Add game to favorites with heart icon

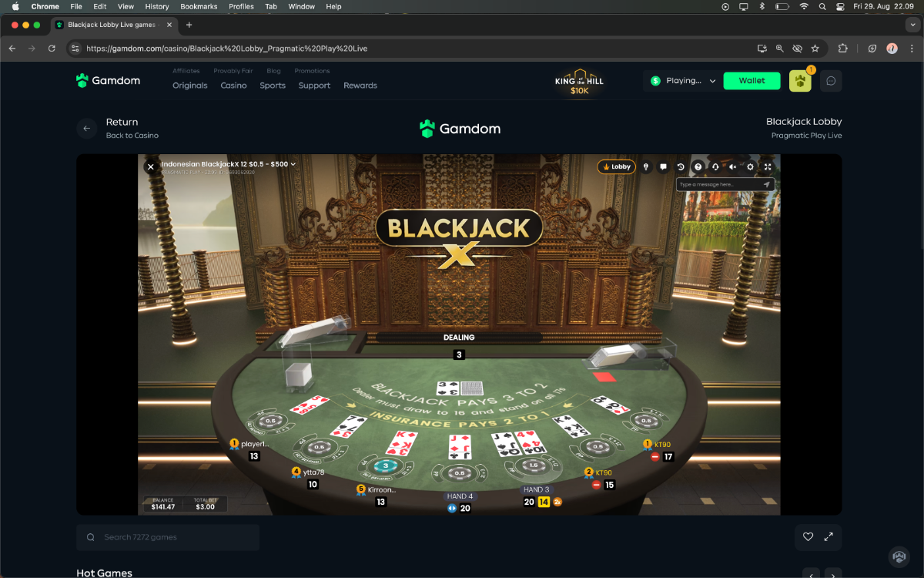coord(808,537)
